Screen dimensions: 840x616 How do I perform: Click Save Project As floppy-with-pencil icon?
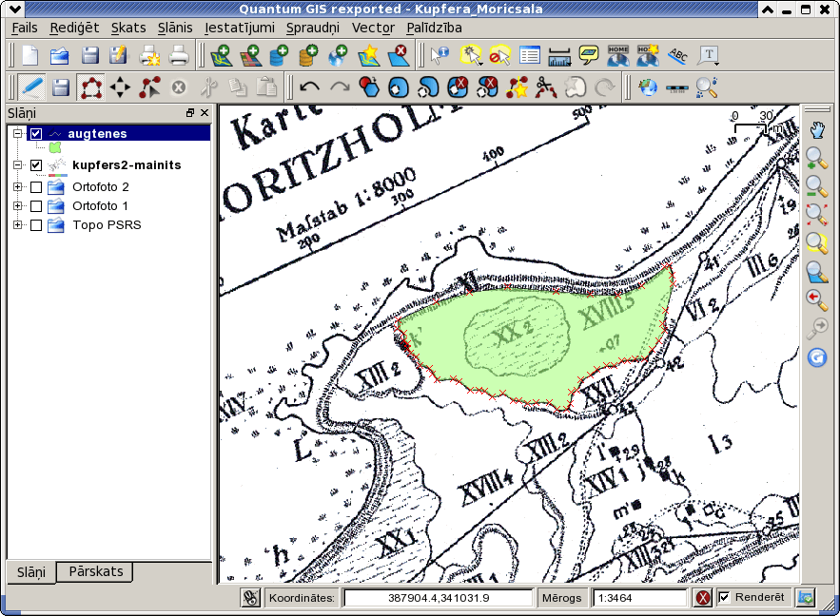point(118,56)
